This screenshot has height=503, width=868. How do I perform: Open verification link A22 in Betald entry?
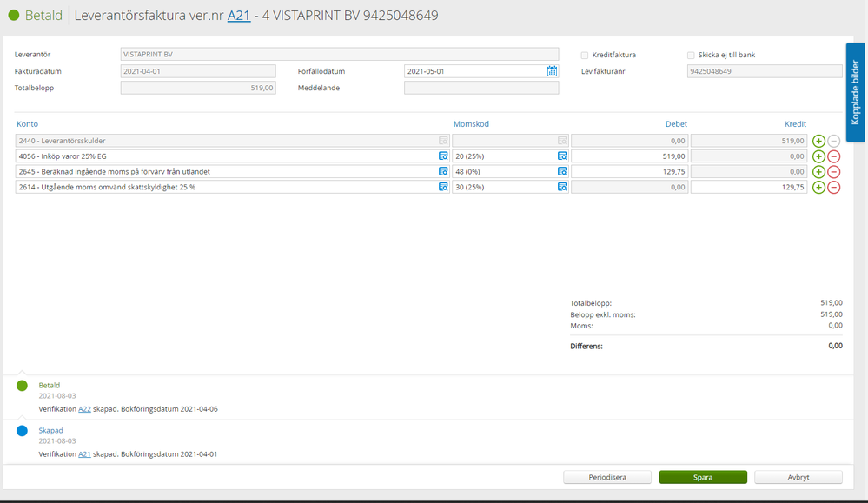(84, 408)
